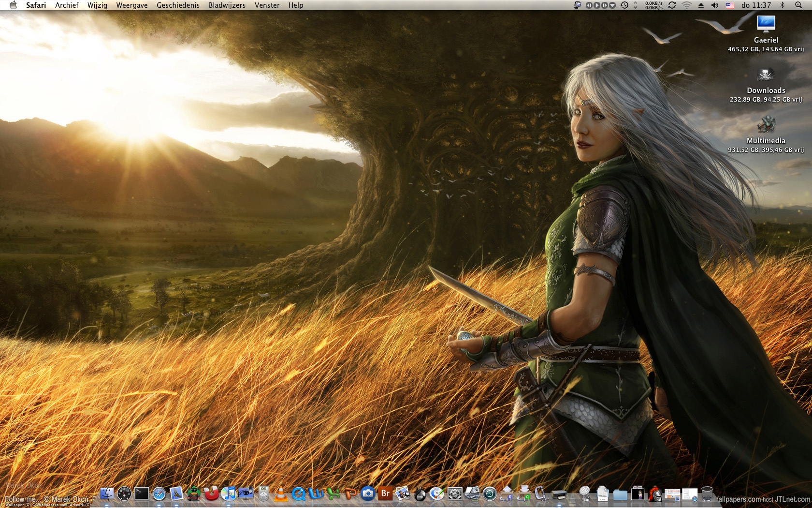Launch iTunes from the dock
Image resolution: width=812 pixels, height=508 pixels.
228,494
